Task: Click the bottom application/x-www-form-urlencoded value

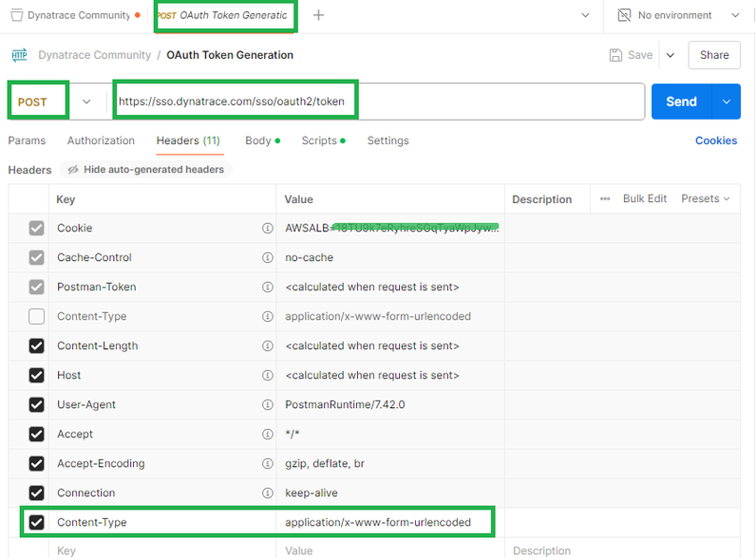Action: pyautogui.click(x=377, y=522)
